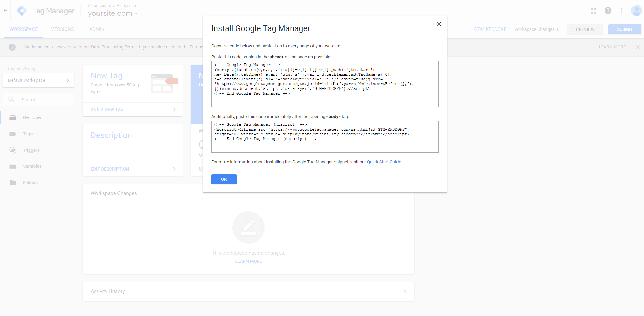Click inside the body noscript code box
This screenshot has height=316, width=644.
point(325,137)
